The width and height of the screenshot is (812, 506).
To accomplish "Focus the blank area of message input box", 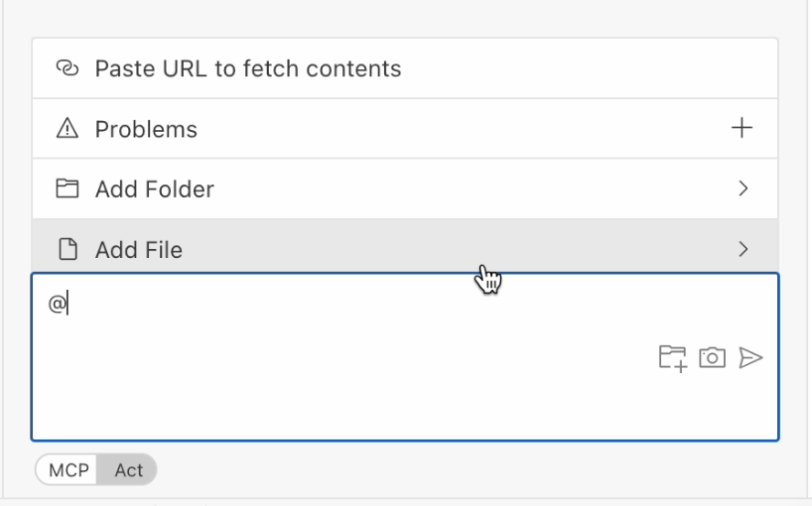I will pos(347,387).
